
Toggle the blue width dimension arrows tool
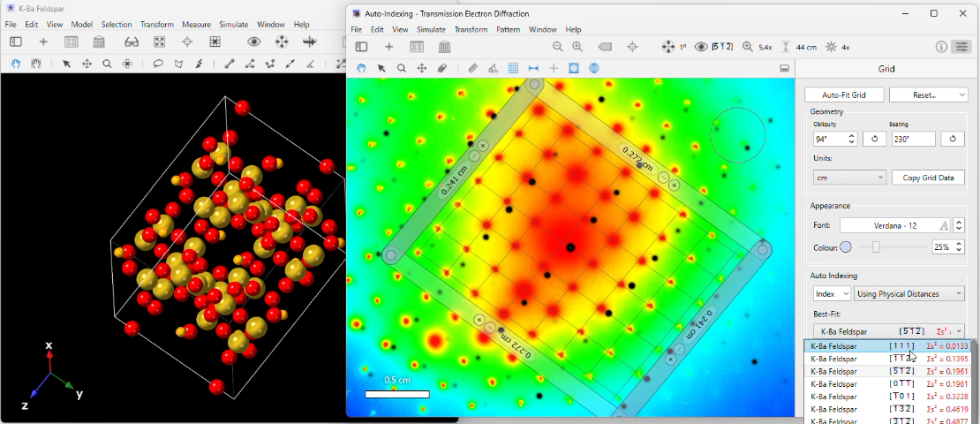[x=533, y=68]
